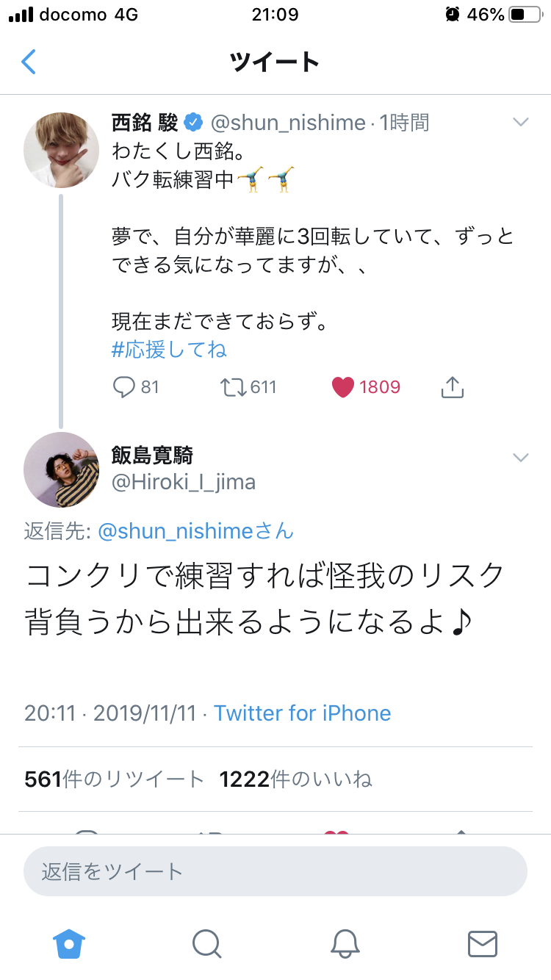View the 561 retweets list
This screenshot has width=551, height=980.
pos(114,779)
